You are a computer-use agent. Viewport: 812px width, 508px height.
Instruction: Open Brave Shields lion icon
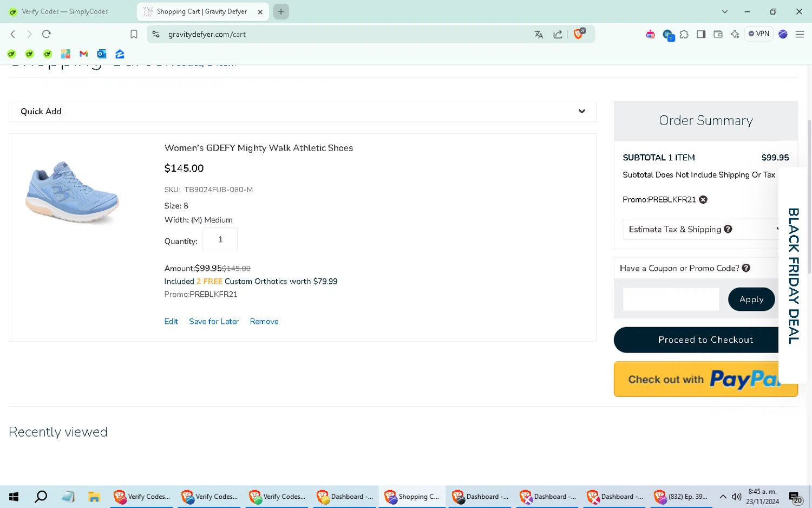[579, 34]
